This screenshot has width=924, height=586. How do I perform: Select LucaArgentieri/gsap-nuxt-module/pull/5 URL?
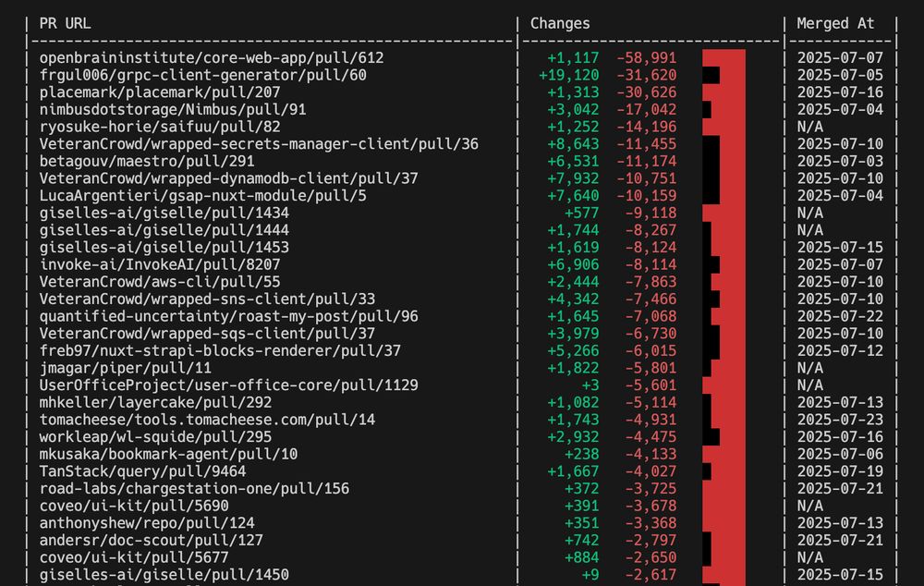(202, 196)
